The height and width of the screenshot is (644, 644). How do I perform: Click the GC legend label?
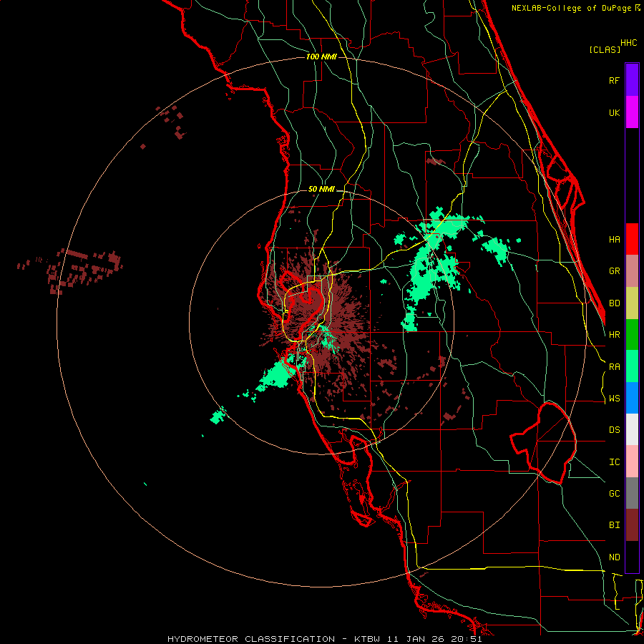click(x=614, y=493)
